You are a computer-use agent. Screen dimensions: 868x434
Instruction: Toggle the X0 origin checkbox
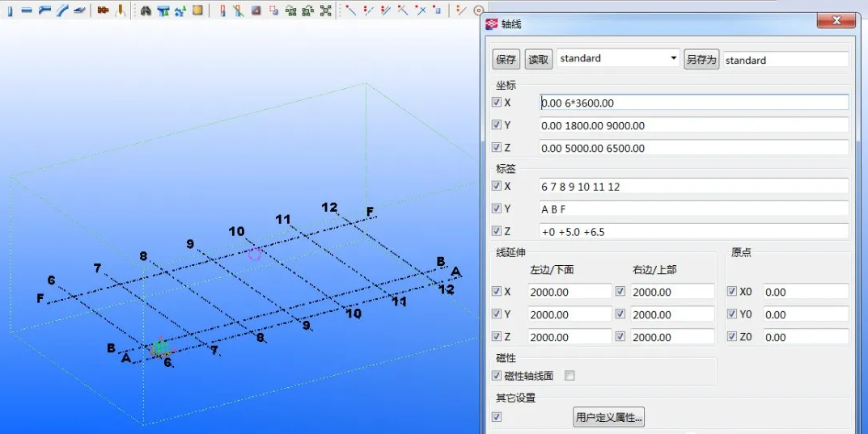[x=732, y=292]
